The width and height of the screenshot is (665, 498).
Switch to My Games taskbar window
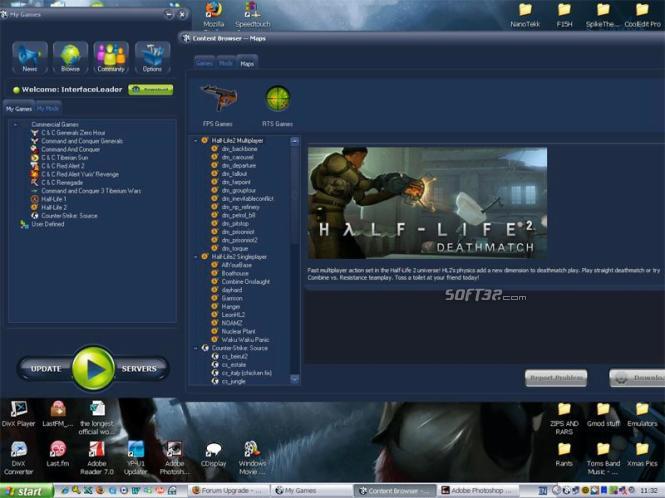click(x=312, y=491)
